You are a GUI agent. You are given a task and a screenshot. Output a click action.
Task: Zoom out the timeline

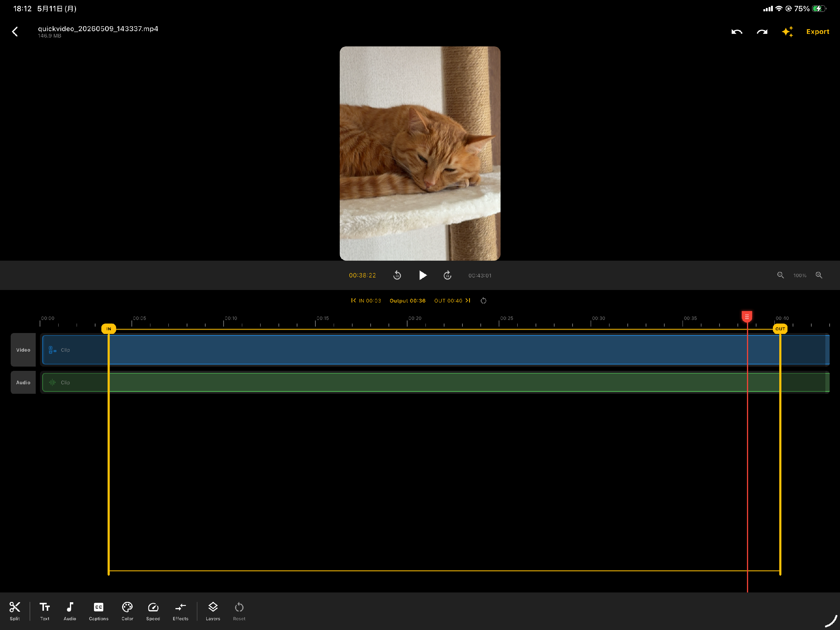pos(780,275)
